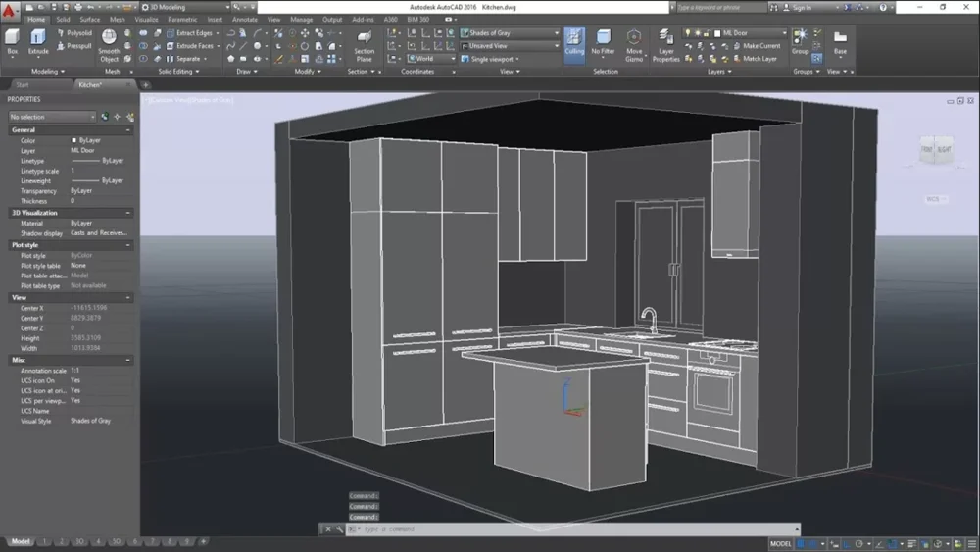Open the Annotate ribbon tab

point(244,19)
